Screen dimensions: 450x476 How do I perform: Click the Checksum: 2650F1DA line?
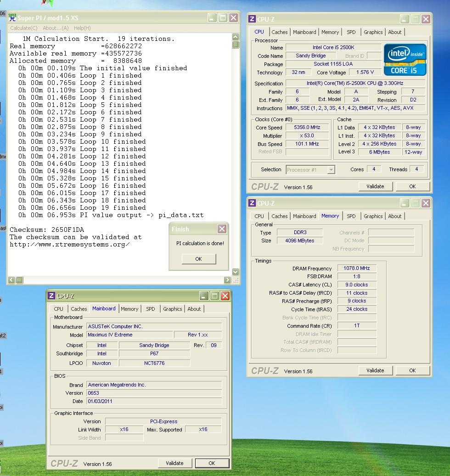[x=47, y=230]
